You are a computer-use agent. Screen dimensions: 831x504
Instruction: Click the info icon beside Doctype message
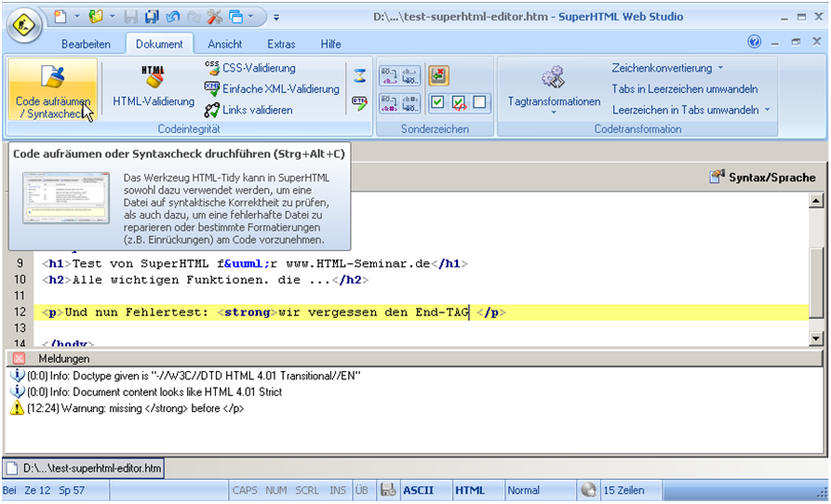(x=17, y=376)
